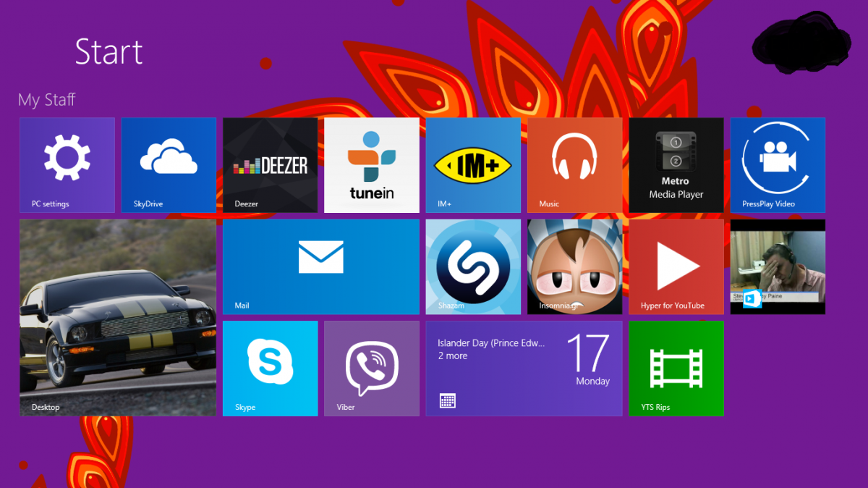Open the video live tile with man
This screenshot has width=868, height=488.
(778, 267)
